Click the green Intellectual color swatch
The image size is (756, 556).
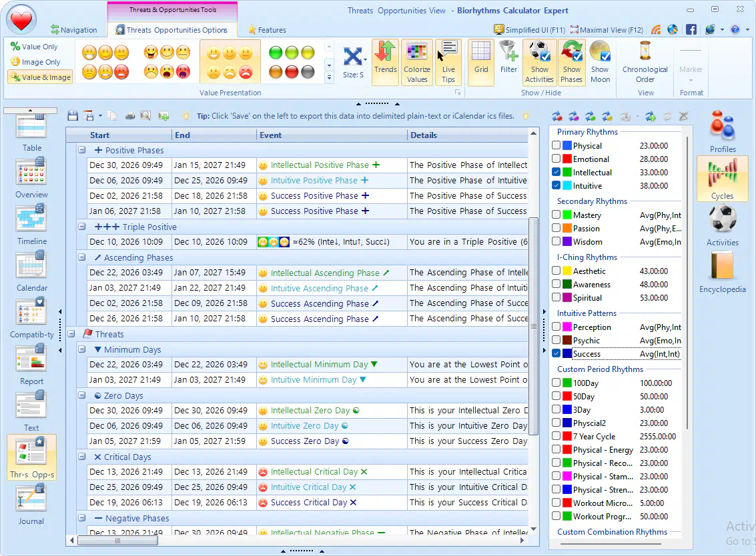(567, 172)
